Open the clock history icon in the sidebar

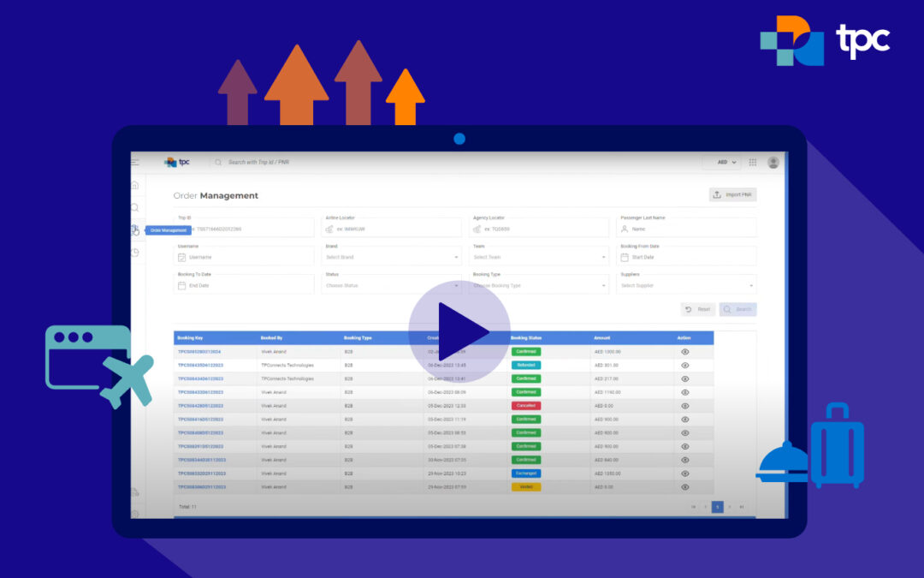coord(135,253)
